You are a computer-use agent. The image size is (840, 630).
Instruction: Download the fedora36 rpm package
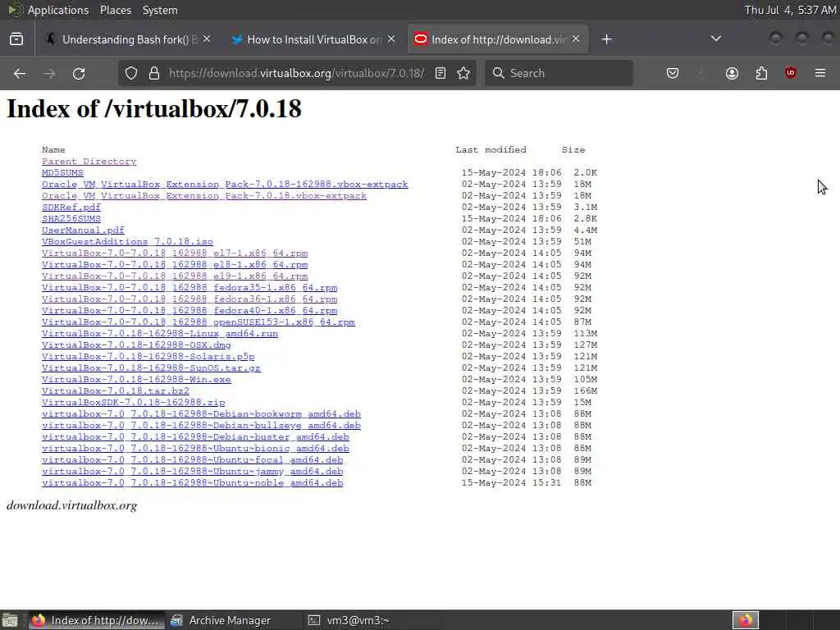point(189,299)
